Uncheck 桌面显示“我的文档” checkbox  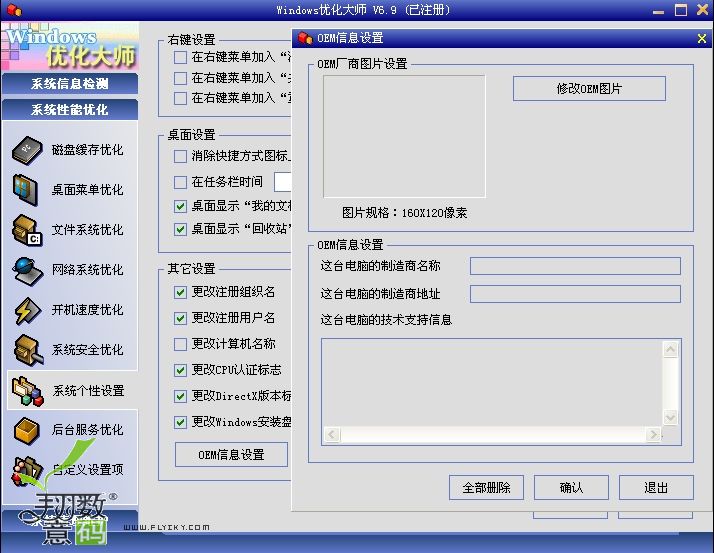point(180,206)
